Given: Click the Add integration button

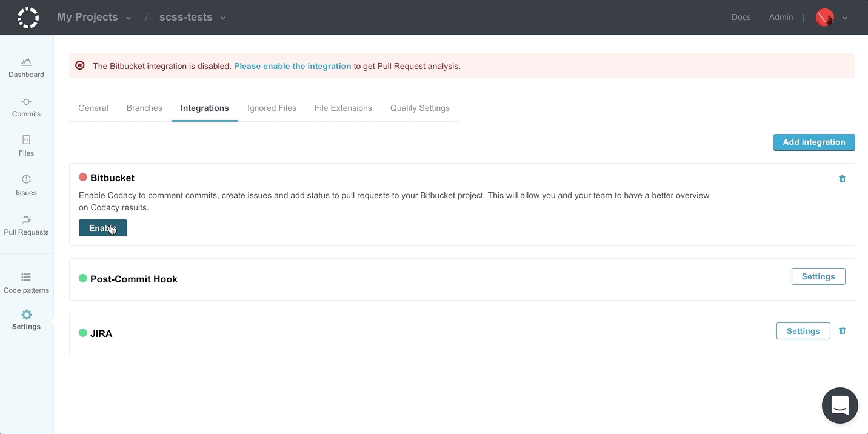Looking at the screenshot, I should coord(813,142).
